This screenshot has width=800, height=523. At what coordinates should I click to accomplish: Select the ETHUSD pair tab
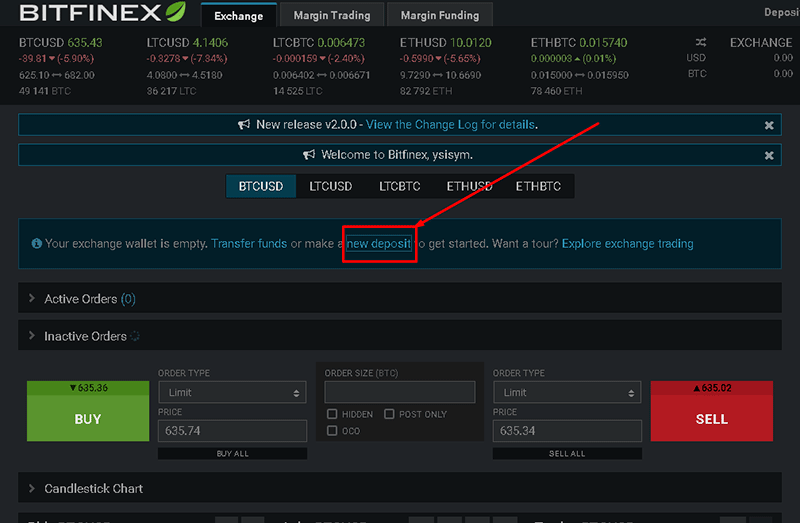[x=469, y=186]
